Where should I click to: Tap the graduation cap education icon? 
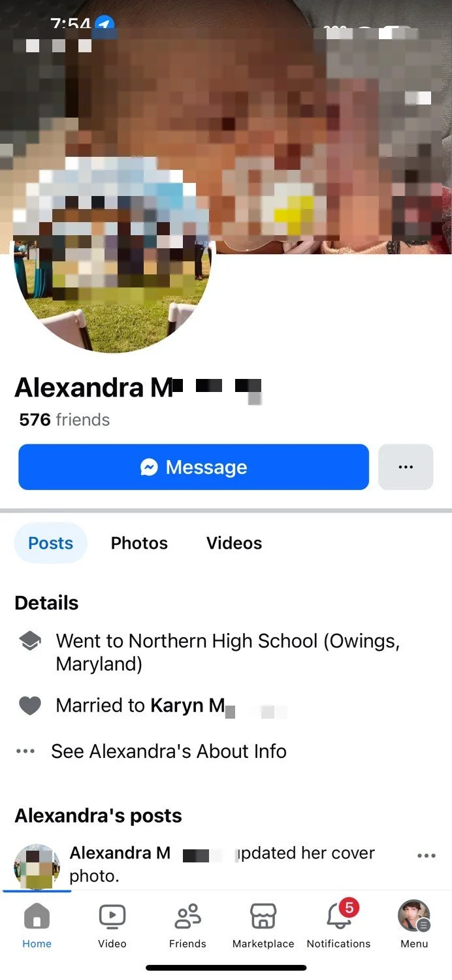pos(29,642)
